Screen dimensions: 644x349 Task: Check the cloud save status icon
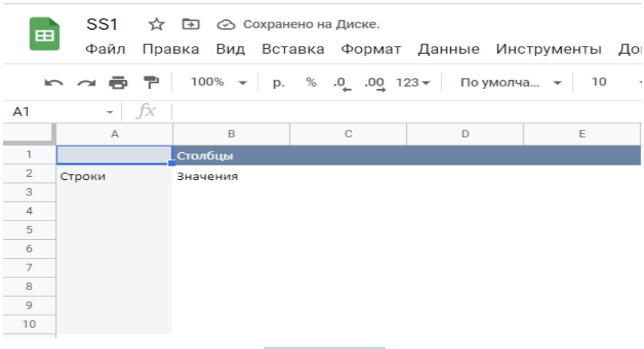point(225,24)
